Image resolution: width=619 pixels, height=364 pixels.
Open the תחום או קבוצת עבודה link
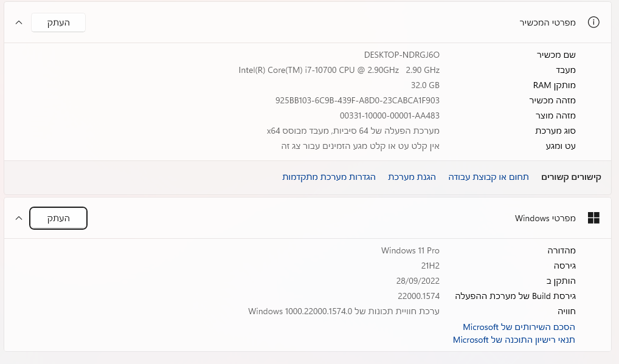(x=488, y=177)
